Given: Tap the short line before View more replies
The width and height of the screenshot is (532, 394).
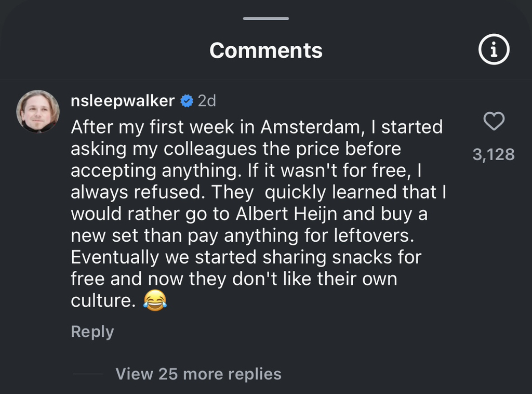Looking at the screenshot, I should pos(87,374).
